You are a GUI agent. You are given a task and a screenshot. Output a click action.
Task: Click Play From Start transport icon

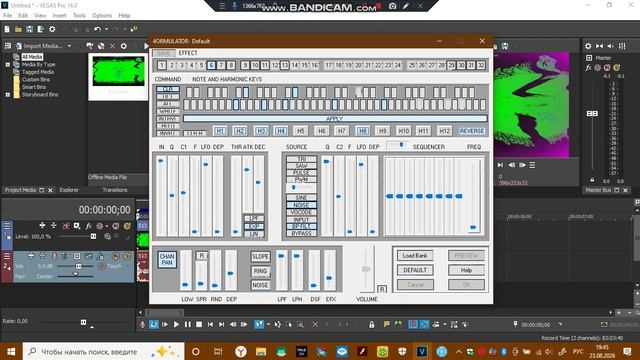[165, 324]
